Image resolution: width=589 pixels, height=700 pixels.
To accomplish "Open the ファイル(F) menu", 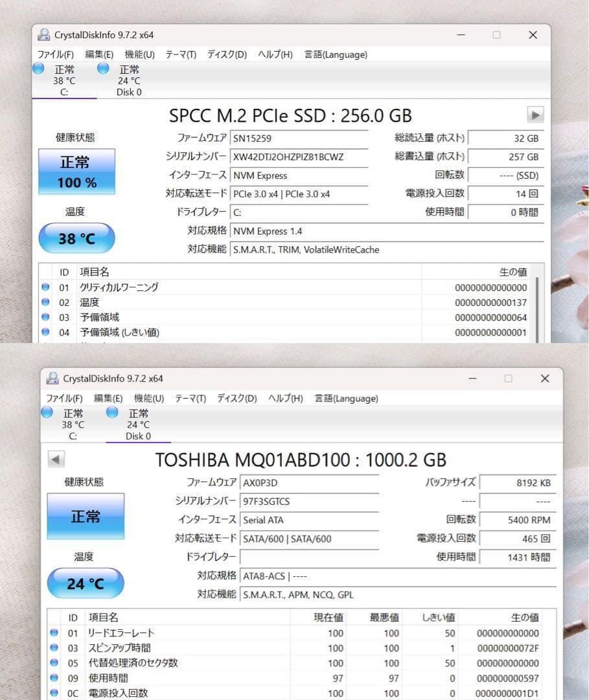I will [56, 54].
